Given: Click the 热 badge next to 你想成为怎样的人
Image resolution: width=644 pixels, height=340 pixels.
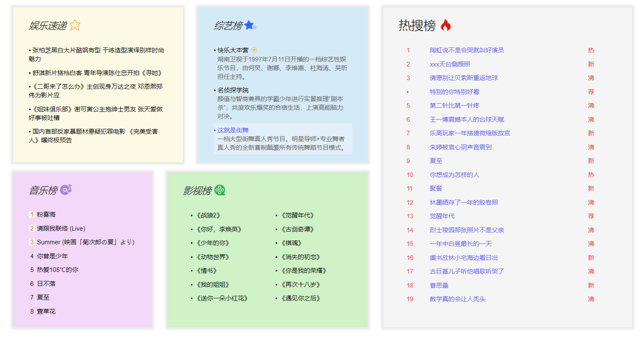Looking at the screenshot, I should (591, 175).
